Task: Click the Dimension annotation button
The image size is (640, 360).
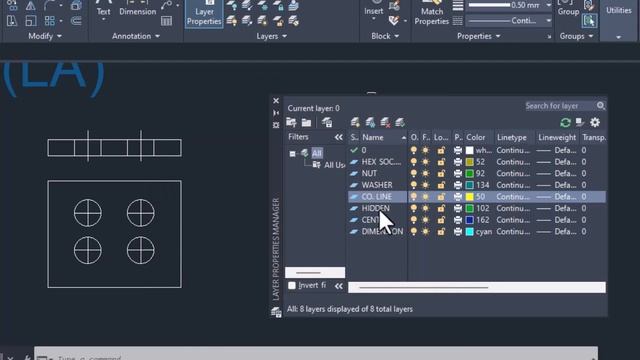Action: click(138, 9)
